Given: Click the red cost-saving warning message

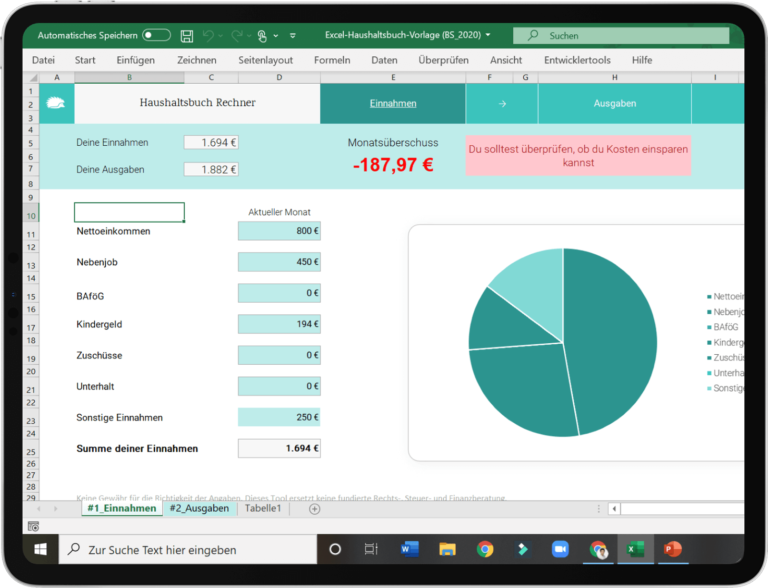Looking at the screenshot, I should (578, 156).
